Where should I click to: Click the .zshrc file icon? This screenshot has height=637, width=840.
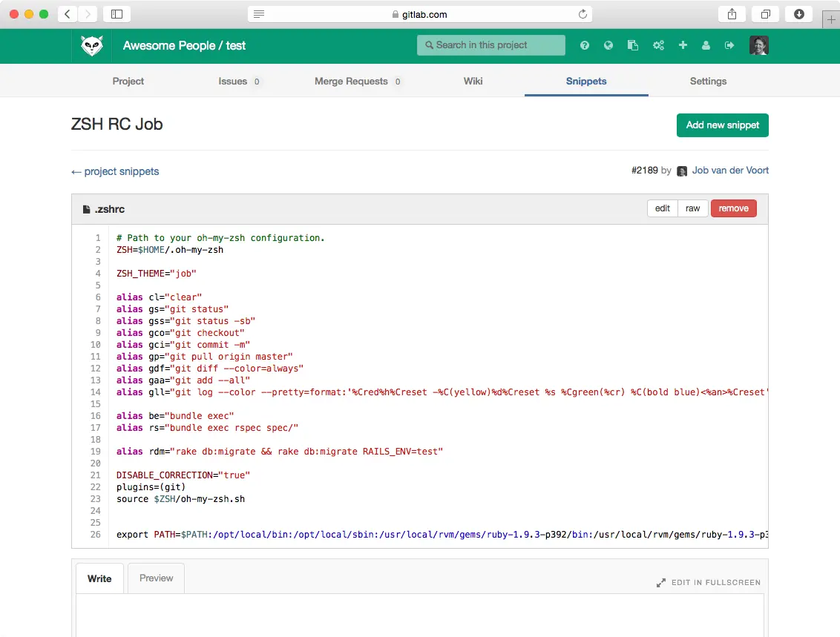(86, 209)
